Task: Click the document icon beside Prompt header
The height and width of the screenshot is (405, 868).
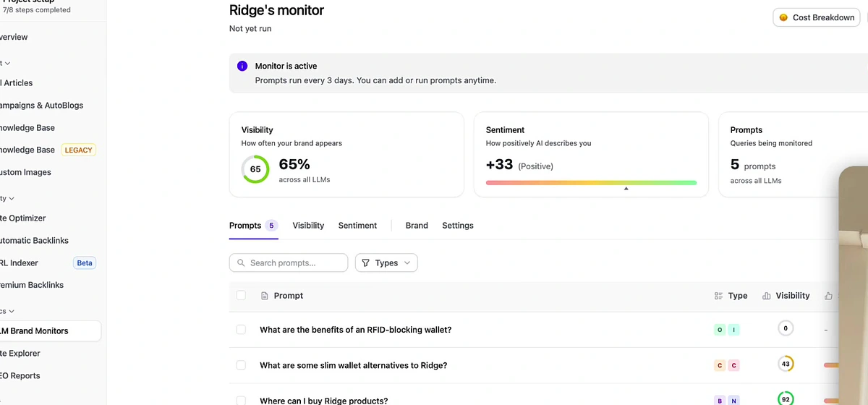Action: (265, 296)
